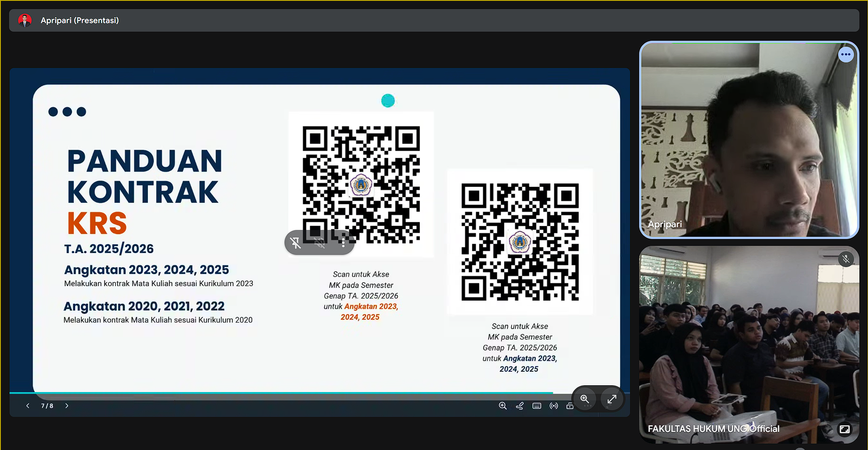Select the pen annotation tool in slide toolbar
Viewport: 868px width, 450px height.
point(520,406)
